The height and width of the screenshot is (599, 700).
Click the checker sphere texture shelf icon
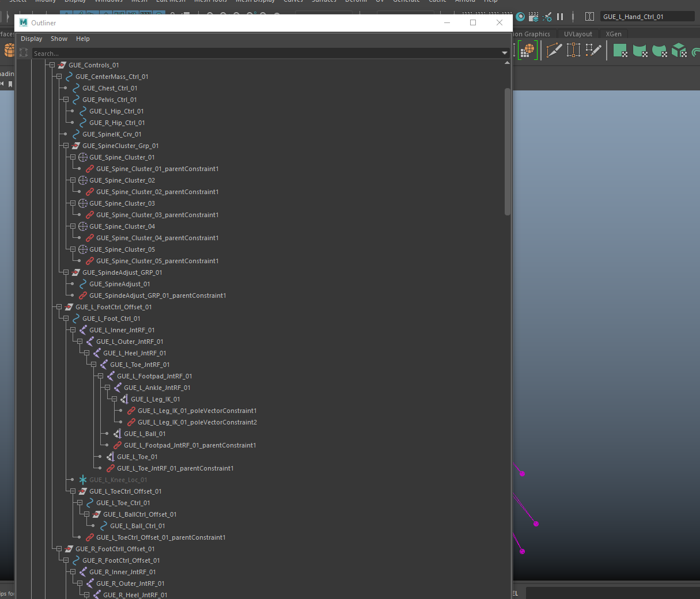[528, 51]
